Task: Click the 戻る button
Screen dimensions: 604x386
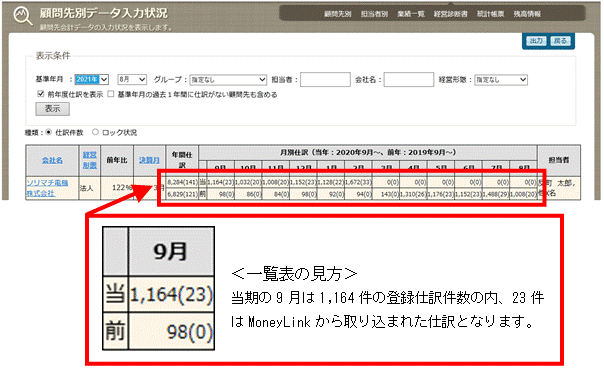Action: pyautogui.click(x=560, y=41)
